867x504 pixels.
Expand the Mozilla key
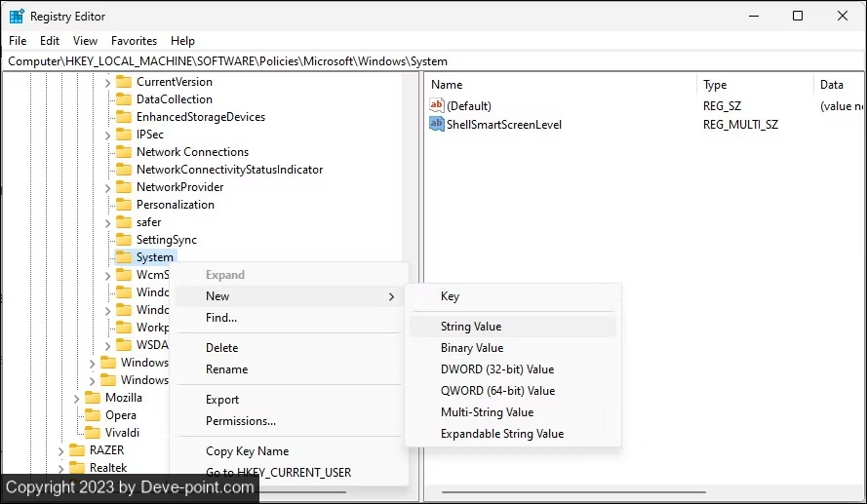[x=77, y=399]
